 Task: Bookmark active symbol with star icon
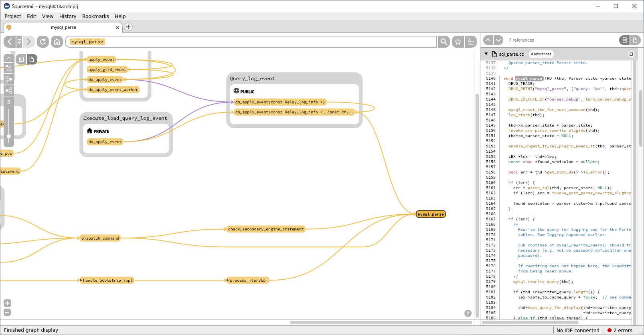[x=458, y=42]
